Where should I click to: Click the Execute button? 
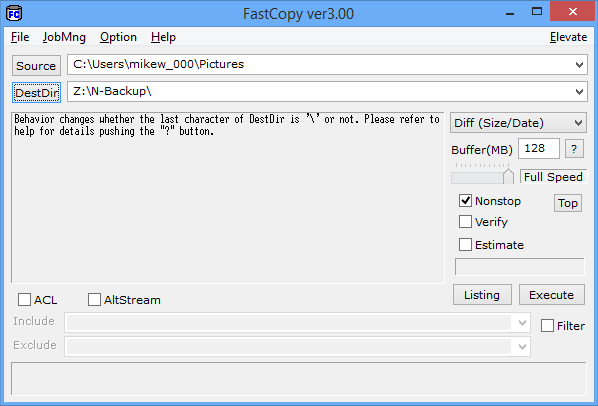click(551, 295)
